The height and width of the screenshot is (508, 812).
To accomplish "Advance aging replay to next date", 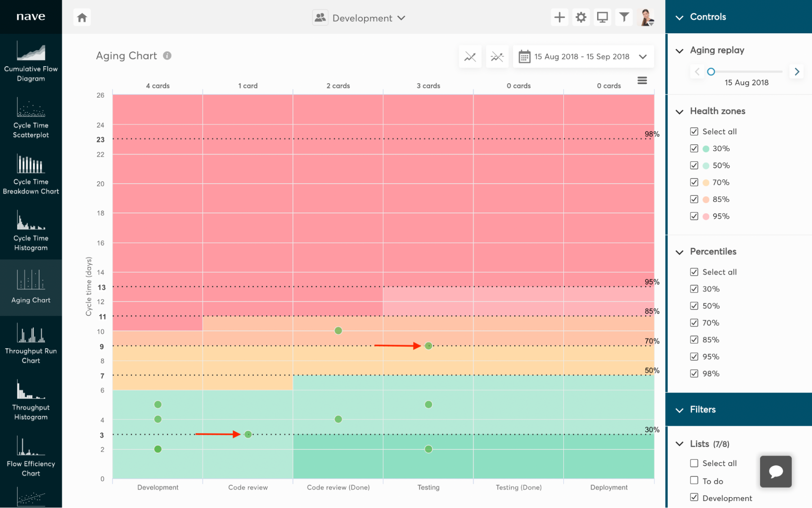I will click(x=797, y=72).
